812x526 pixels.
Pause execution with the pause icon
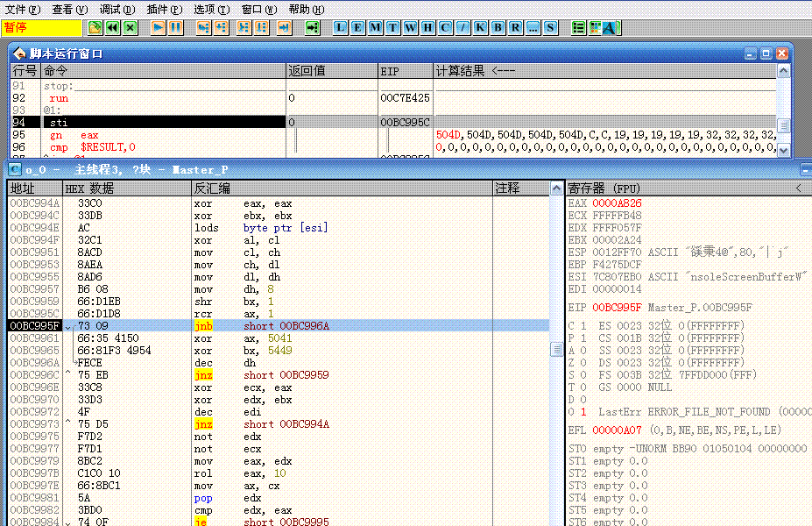[x=175, y=27]
